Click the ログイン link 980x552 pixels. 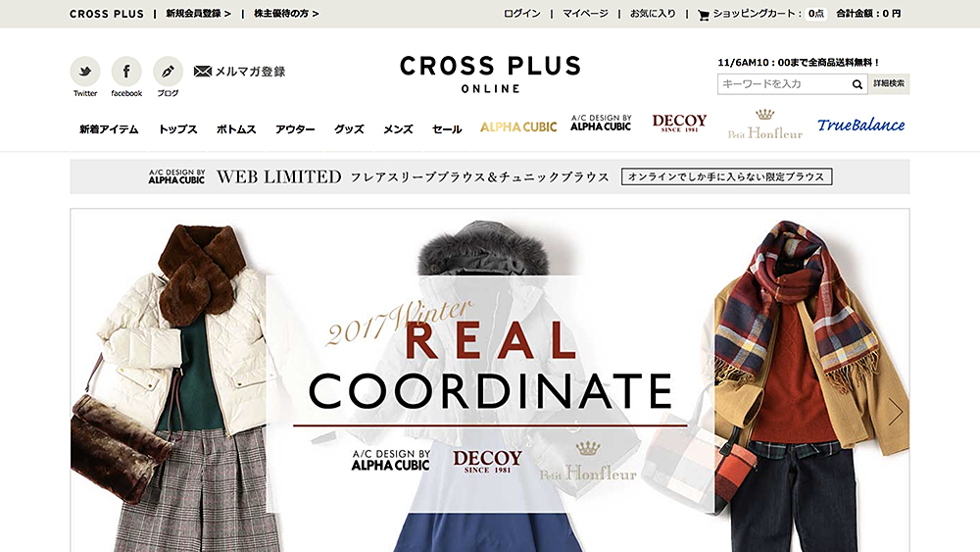tap(522, 13)
